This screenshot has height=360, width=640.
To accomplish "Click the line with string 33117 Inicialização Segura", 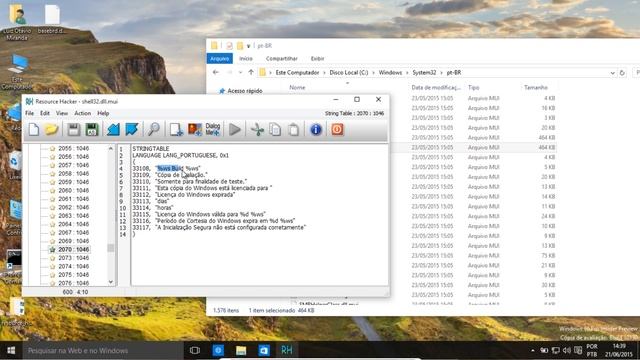I will tap(219, 227).
